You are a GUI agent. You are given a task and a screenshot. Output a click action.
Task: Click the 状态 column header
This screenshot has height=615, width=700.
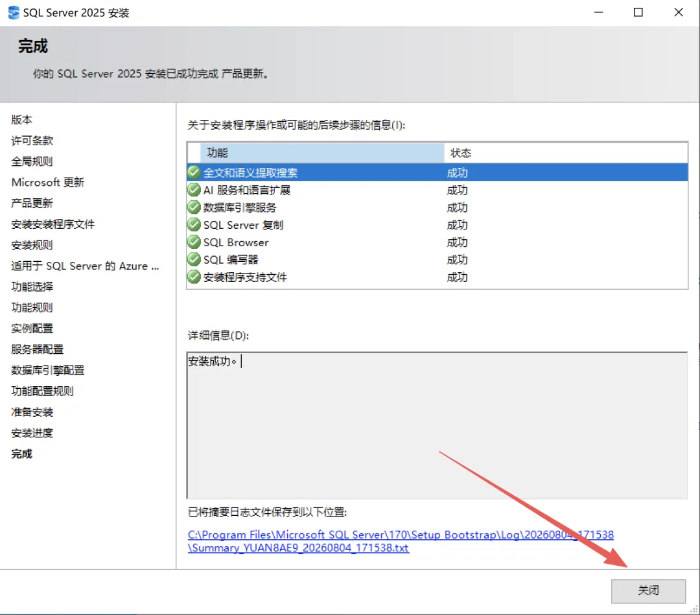(566, 153)
